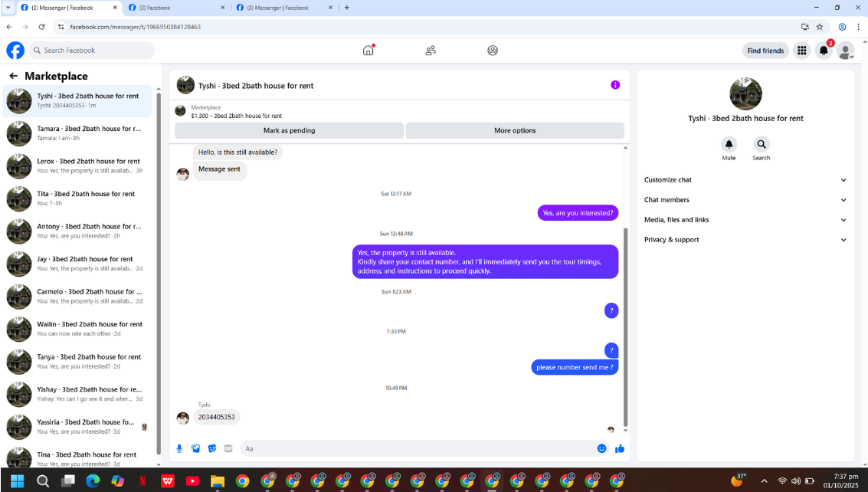868x492 pixels.
Task: Switch to the third Messenger | Facebook tab
Action: coord(284,8)
